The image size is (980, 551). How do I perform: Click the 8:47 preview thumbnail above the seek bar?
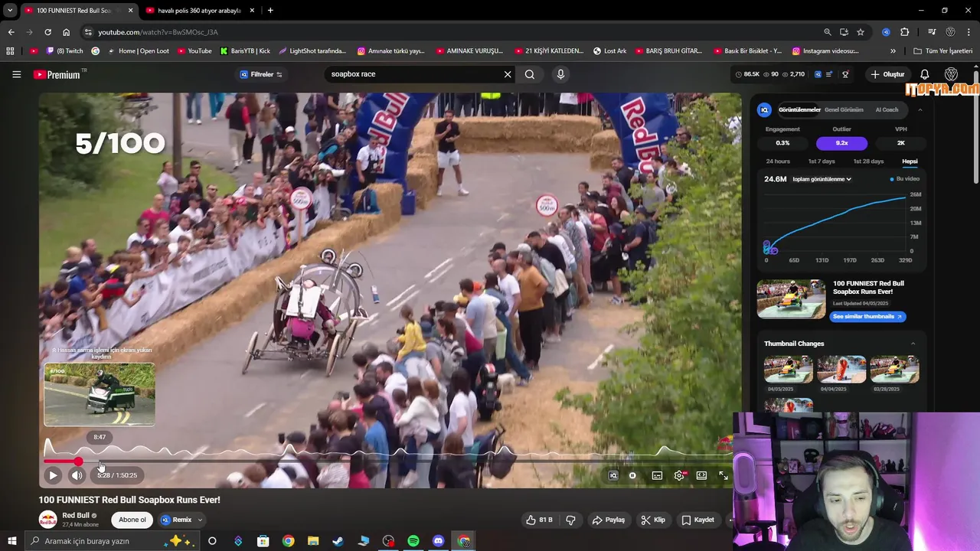click(x=100, y=394)
